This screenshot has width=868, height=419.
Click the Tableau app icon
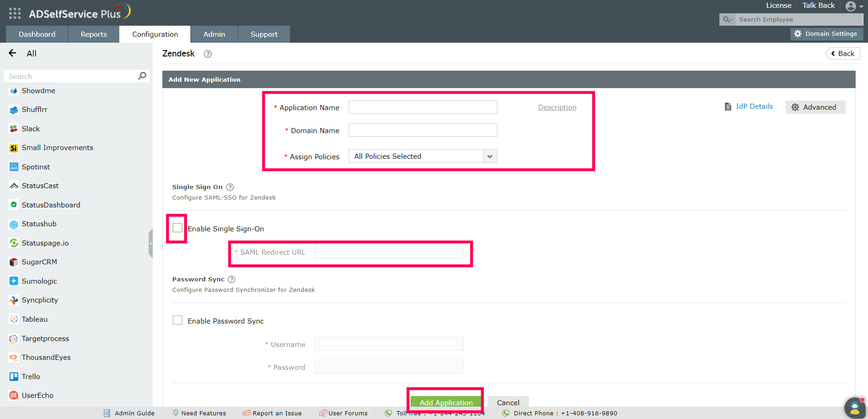[14, 319]
